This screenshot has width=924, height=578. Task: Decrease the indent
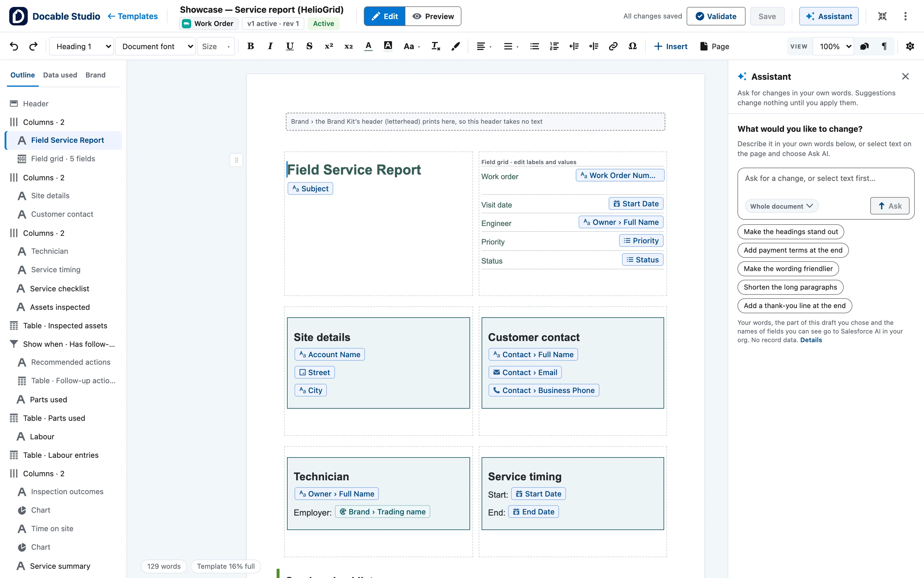(x=574, y=46)
